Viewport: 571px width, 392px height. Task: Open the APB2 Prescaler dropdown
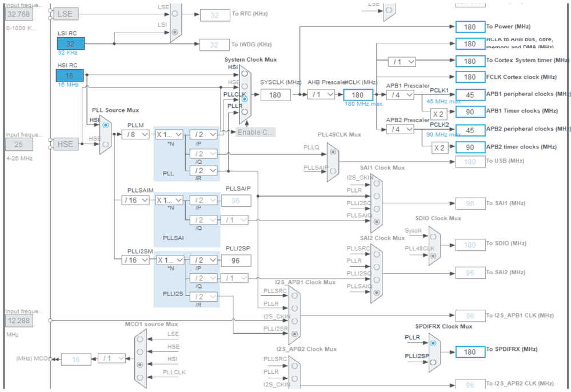400,129
